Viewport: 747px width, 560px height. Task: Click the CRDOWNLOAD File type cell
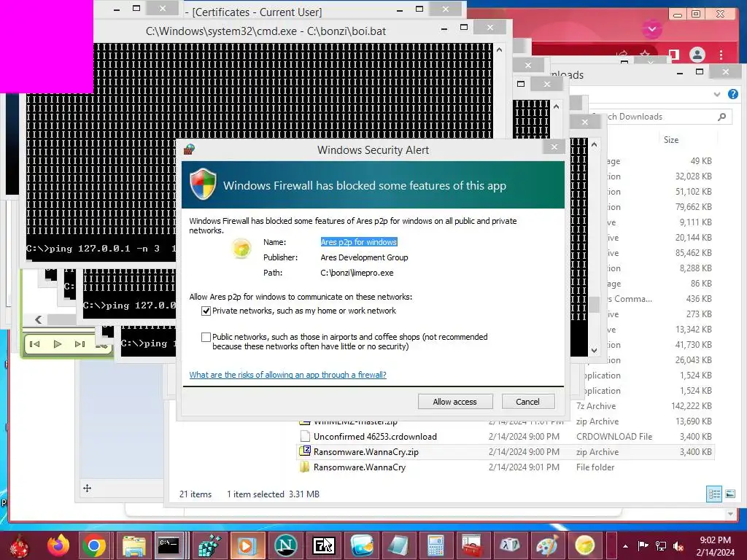(614, 436)
